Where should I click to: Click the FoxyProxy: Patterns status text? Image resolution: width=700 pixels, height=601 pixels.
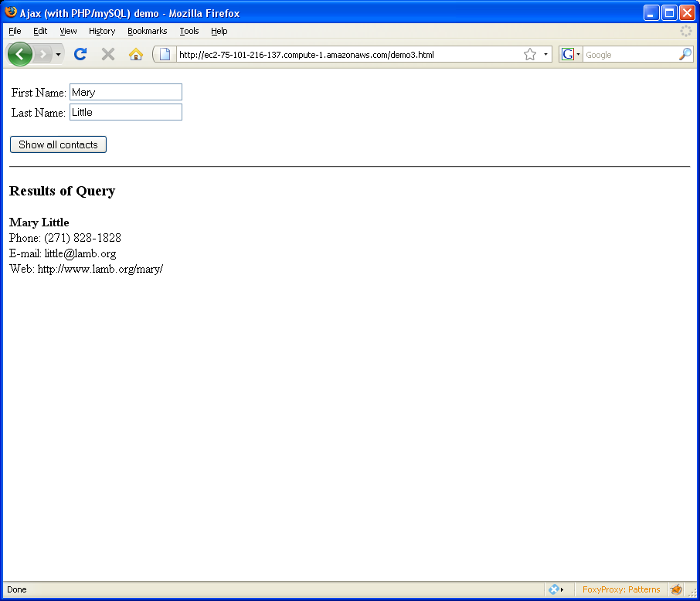click(x=621, y=589)
